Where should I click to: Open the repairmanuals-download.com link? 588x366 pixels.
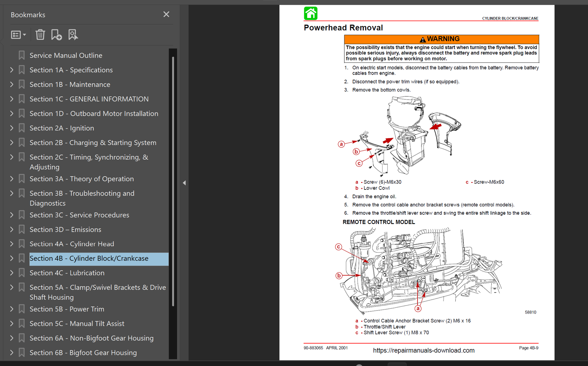pyautogui.click(x=424, y=350)
